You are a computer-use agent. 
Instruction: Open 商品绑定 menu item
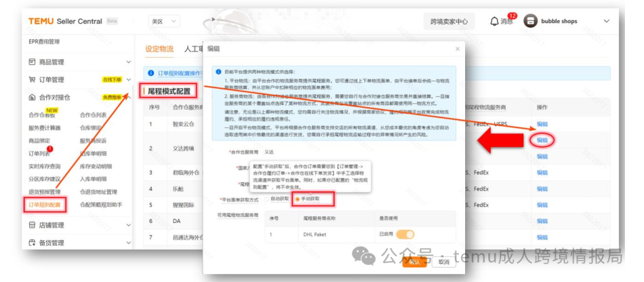(x=39, y=141)
